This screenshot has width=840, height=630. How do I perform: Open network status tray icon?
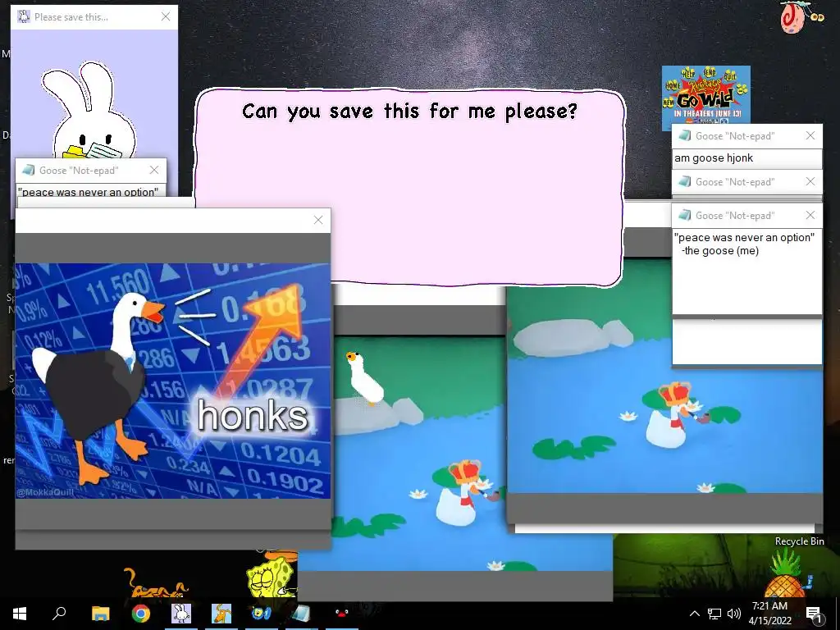tap(714, 614)
